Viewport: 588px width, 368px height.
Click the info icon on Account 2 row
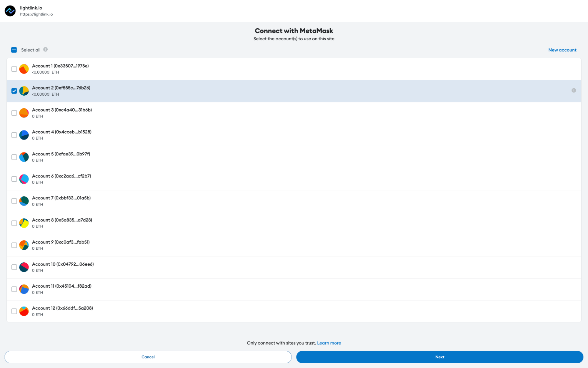click(x=573, y=90)
